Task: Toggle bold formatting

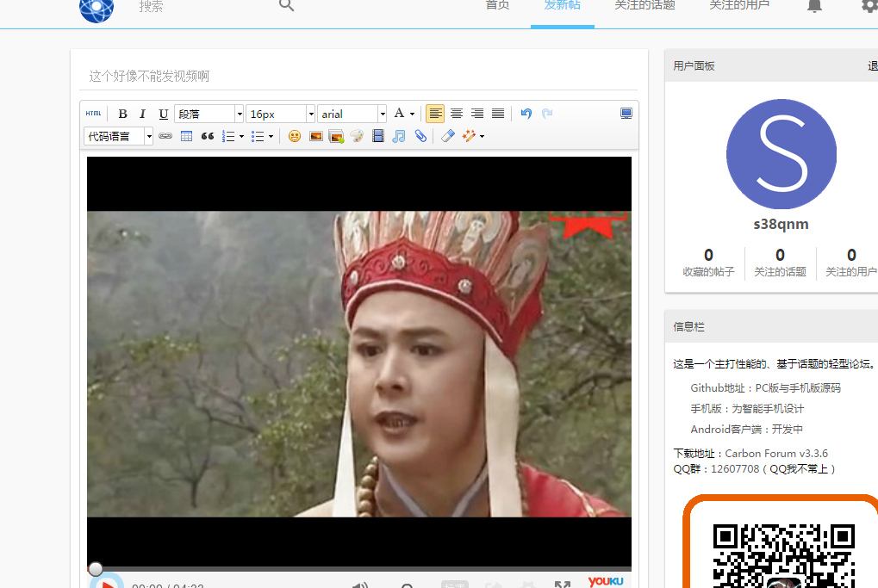Action: (x=122, y=114)
